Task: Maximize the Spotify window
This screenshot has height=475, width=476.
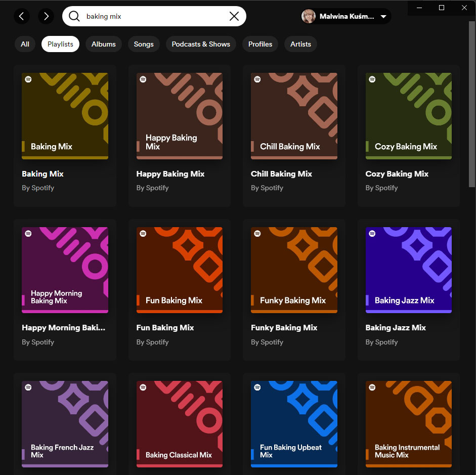Action: tap(442, 8)
